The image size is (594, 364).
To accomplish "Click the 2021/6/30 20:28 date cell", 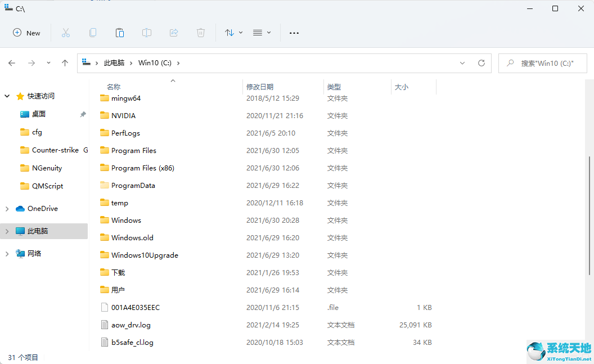I will point(273,221).
